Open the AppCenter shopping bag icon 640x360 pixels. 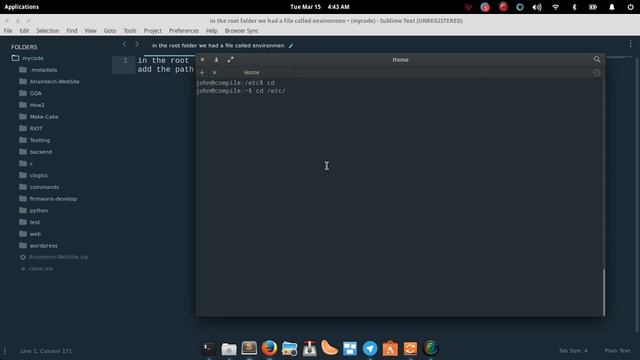390,349
